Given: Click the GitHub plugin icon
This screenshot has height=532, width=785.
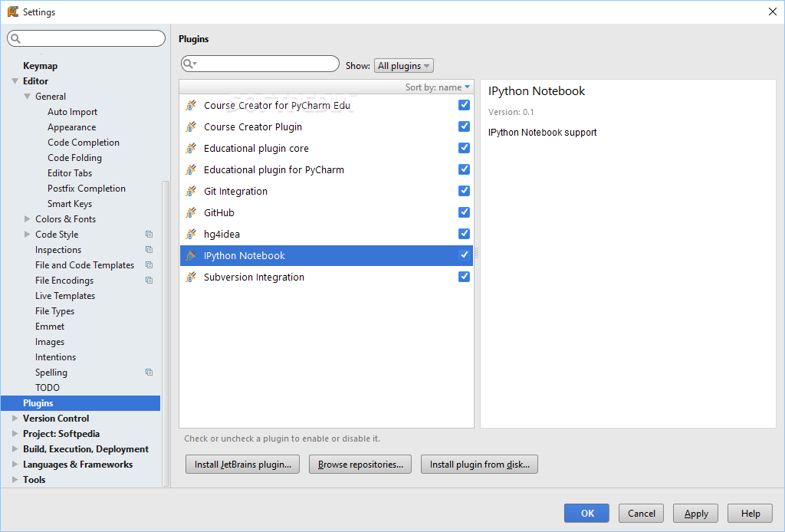Looking at the screenshot, I should click(x=190, y=212).
